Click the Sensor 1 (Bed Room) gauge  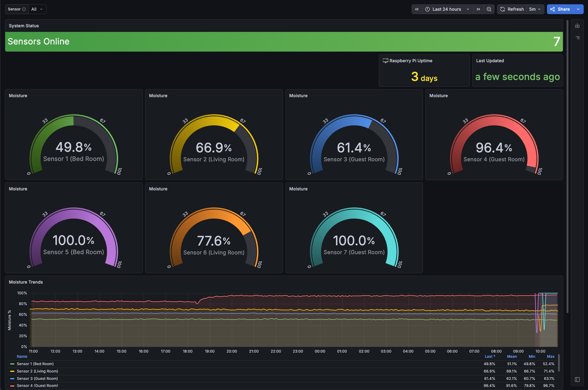74,144
